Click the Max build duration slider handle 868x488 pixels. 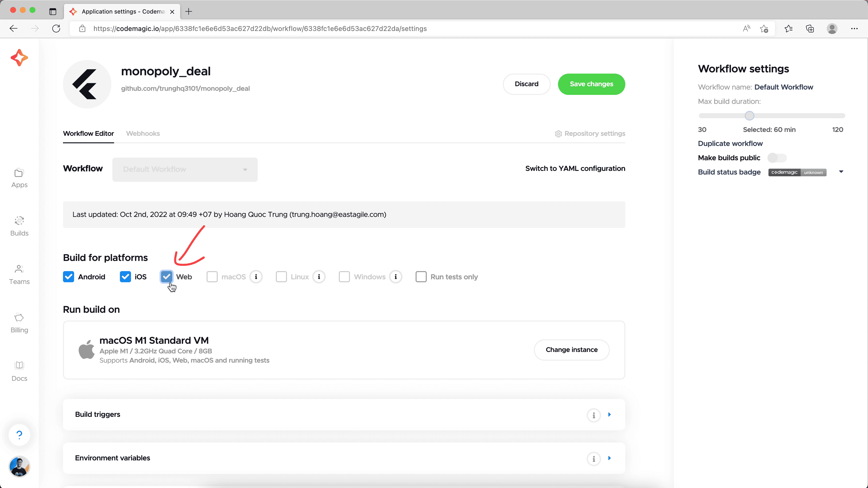[x=749, y=116]
